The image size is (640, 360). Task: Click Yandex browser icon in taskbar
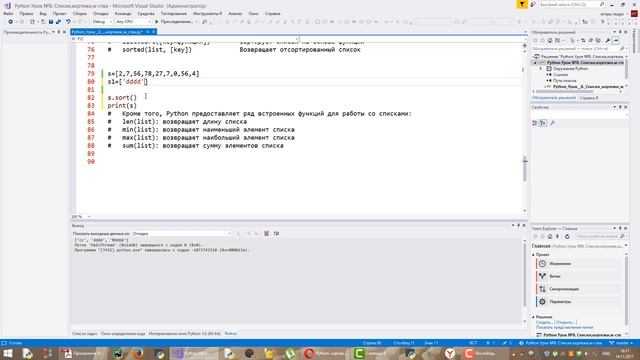[450, 353]
